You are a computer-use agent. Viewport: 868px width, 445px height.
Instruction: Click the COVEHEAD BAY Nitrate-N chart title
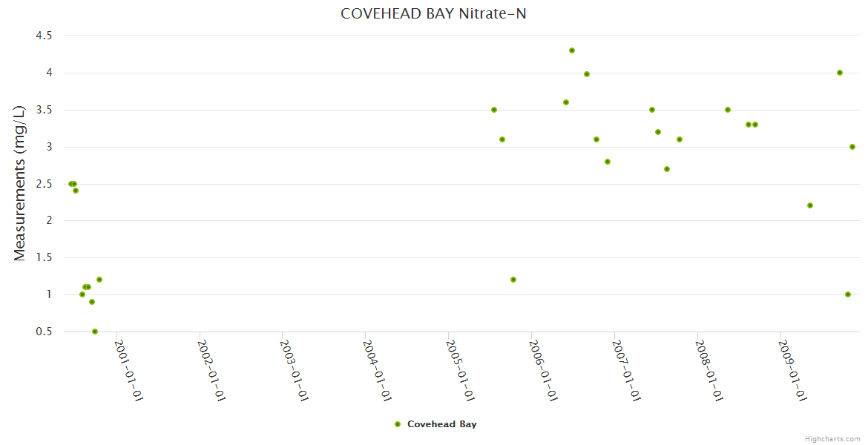(433, 13)
